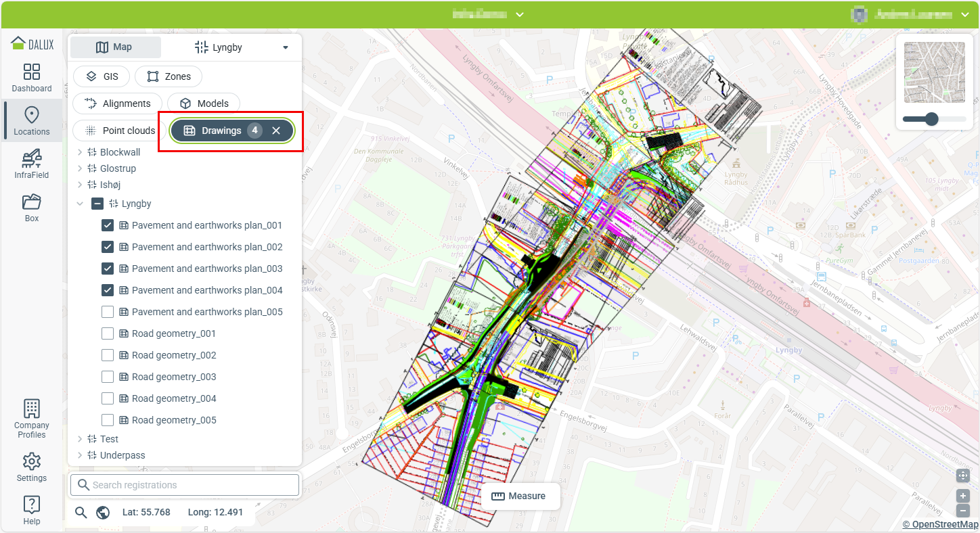Screen dimensions: 980x533
Task: Expand the Blockwall tree node
Action: tap(80, 152)
